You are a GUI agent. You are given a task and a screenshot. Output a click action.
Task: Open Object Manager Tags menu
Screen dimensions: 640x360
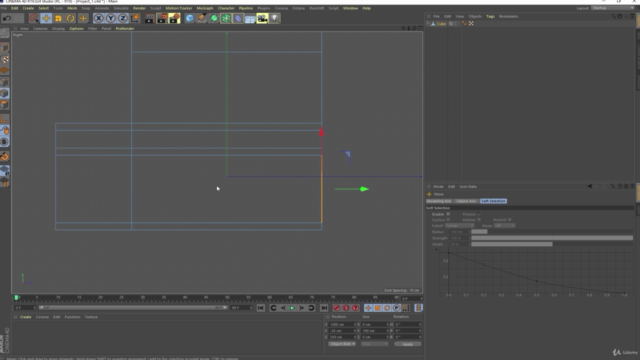(x=490, y=16)
